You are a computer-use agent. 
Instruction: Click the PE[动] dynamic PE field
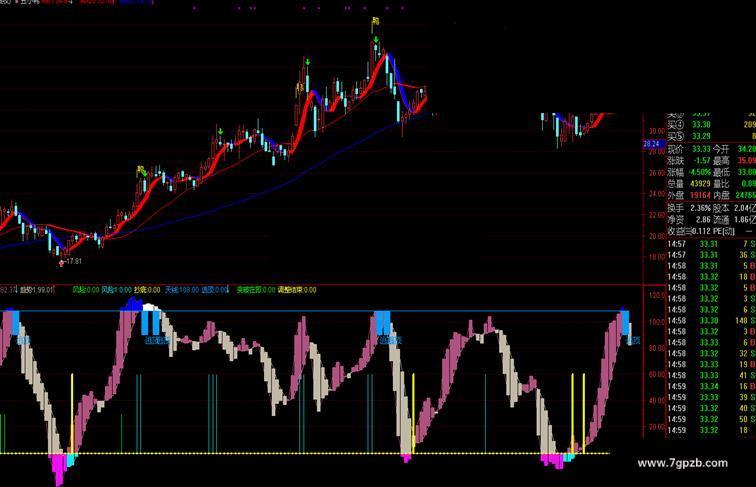[x=734, y=231]
